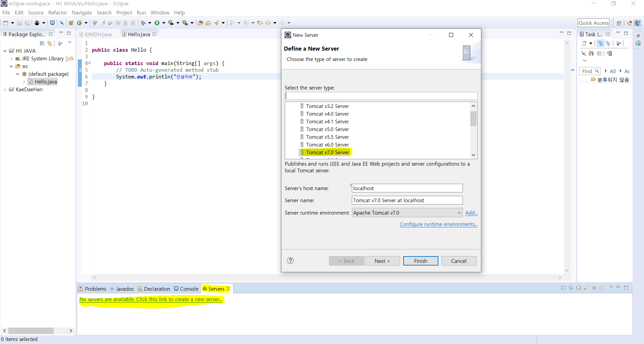
Task: Click the Back navigation yellow arrow
Action: [x=268, y=23]
